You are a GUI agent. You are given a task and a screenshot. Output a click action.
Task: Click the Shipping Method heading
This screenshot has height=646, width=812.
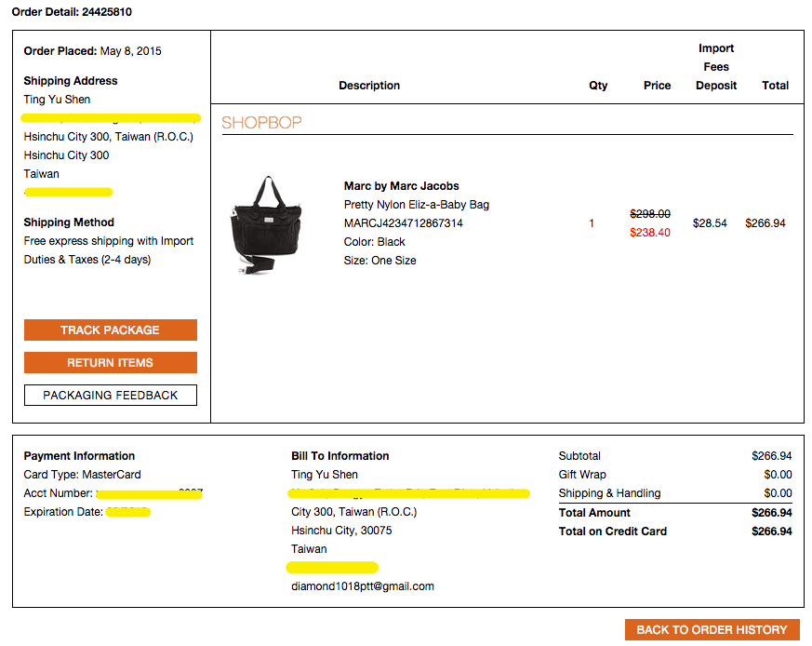[69, 222]
